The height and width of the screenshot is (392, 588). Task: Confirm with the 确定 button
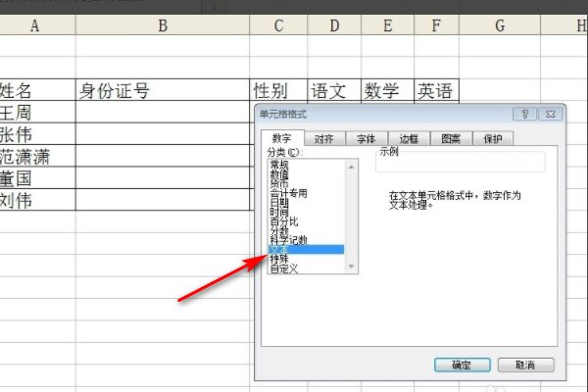pos(462,365)
